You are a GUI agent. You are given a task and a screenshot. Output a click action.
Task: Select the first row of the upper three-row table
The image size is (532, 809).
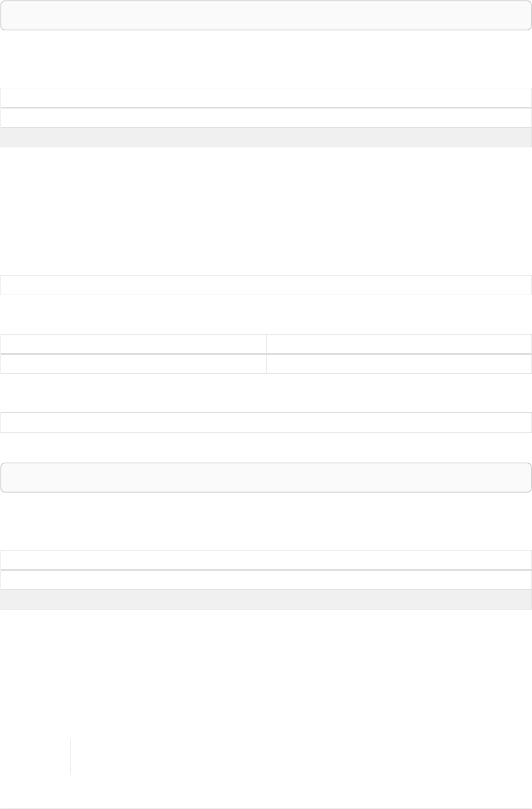coord(266,98)
